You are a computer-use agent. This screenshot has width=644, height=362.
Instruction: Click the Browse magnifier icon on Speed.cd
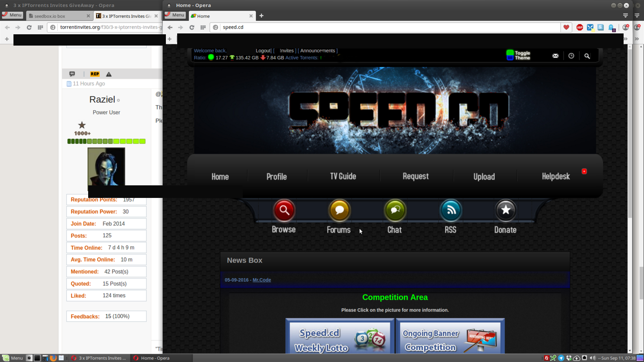point(284,211)
